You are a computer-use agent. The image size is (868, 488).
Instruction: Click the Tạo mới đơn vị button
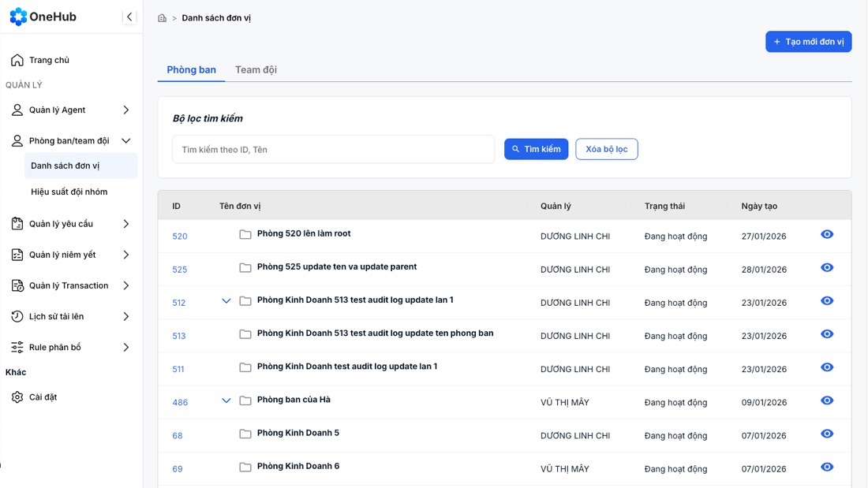pyautogui.click(x=808, y=42)
